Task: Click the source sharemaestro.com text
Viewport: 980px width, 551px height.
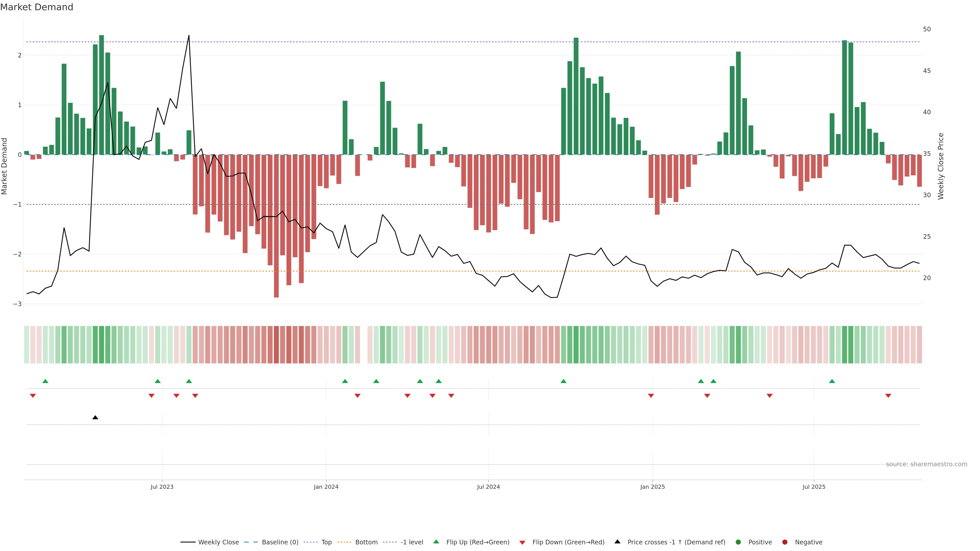Action: pos(926,464)
